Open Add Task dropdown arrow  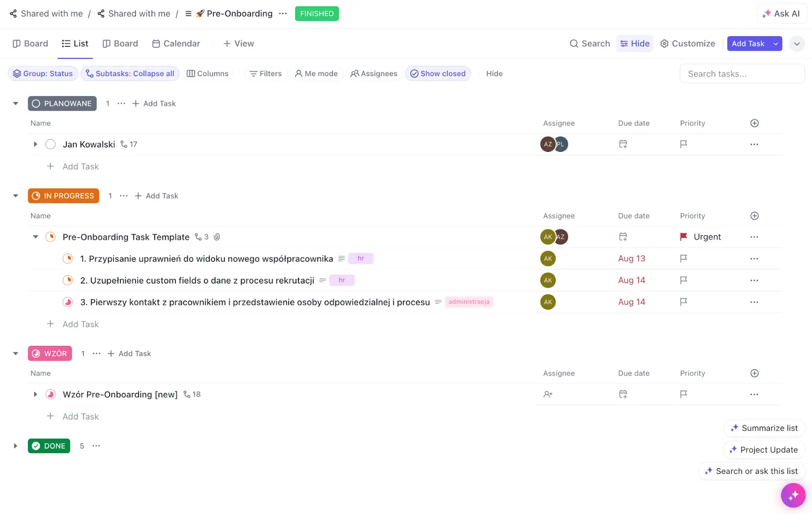[x=775, y=44]
